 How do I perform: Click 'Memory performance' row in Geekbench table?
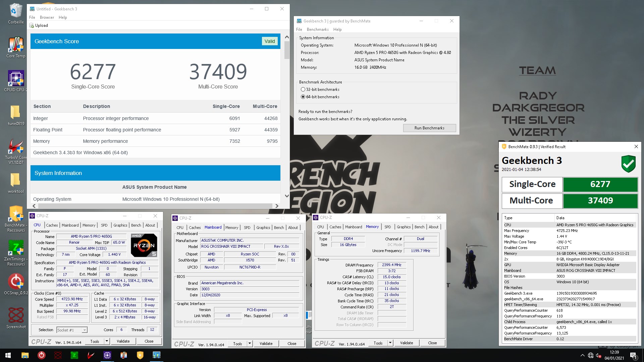click(x=155, y=141)
